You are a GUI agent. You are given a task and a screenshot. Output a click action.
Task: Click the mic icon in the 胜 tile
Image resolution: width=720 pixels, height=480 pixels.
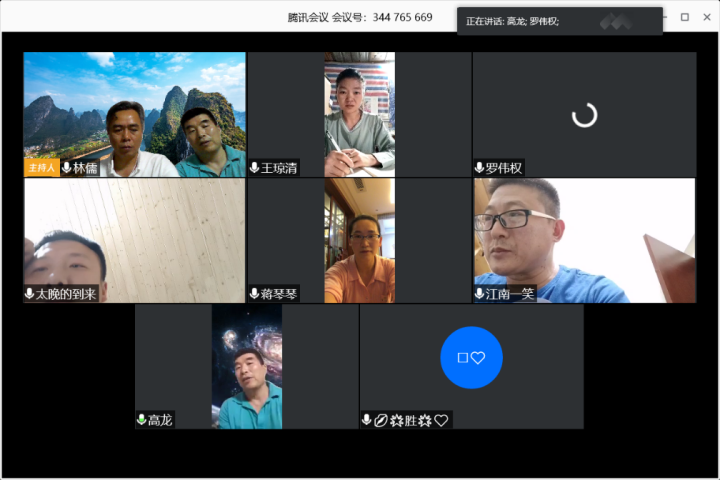click(x=367, y=420)
